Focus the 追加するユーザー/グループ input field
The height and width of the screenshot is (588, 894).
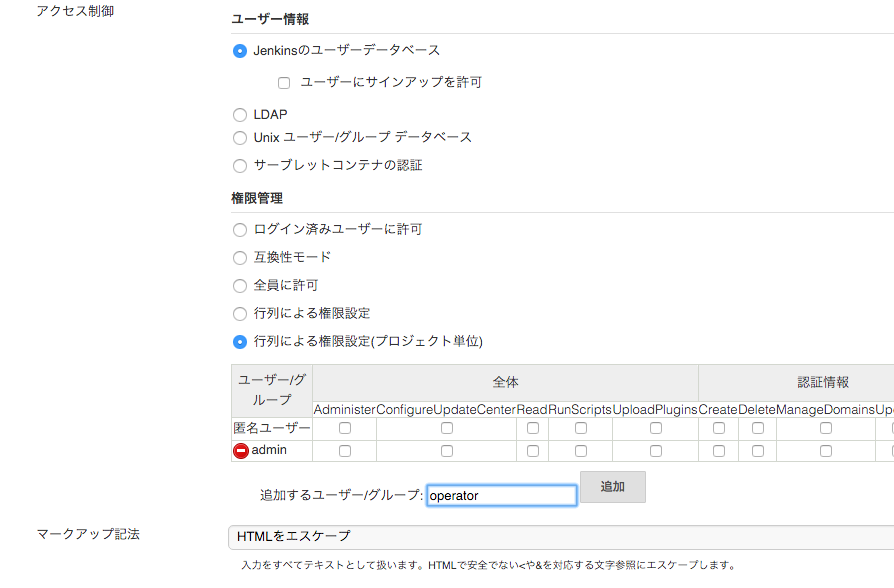tap(502, 495)
